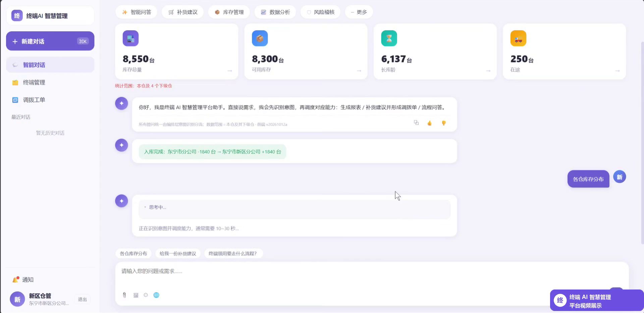Screen dimensions: 644x313
Task: Click the 终端 AI 智慧管理平台视频展示 banner
Action: (x=597, y=301)
